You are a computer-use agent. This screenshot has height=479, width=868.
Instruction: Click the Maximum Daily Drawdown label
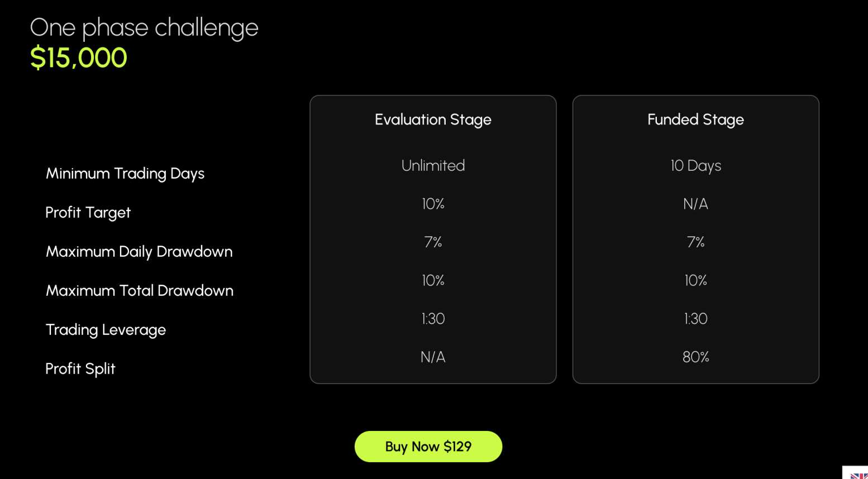pos(139,252)
